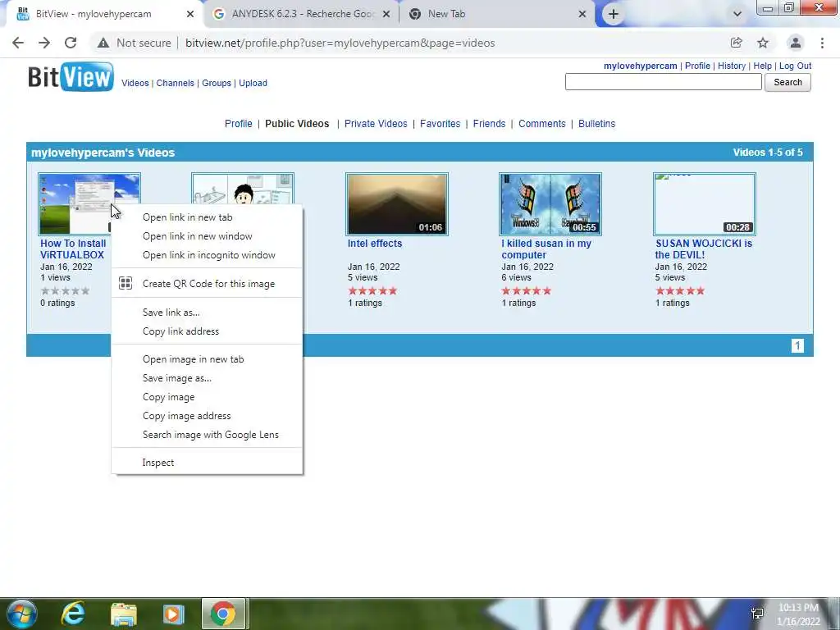Focus the BitView search input field
Screen dimensions: 840x630
[663, 82]
